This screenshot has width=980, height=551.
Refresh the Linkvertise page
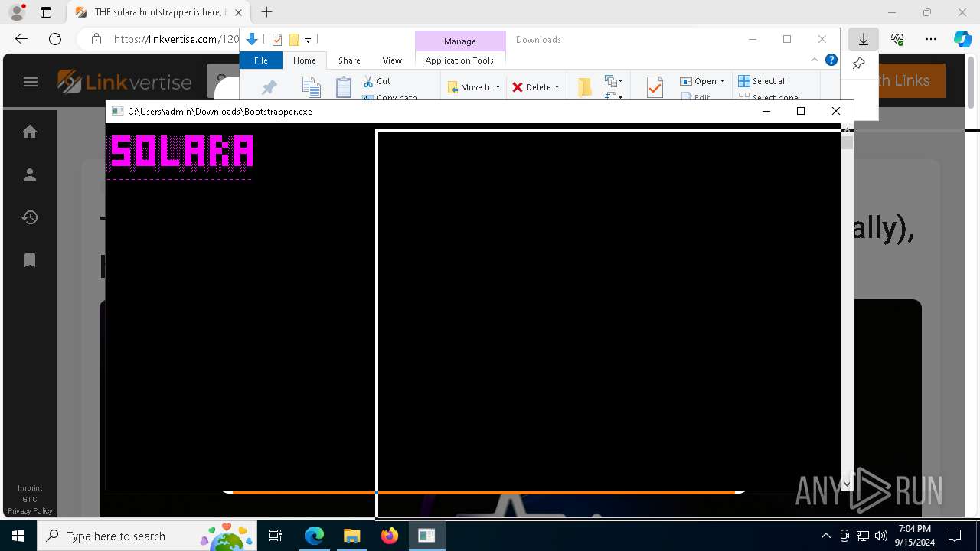(55, 39)
